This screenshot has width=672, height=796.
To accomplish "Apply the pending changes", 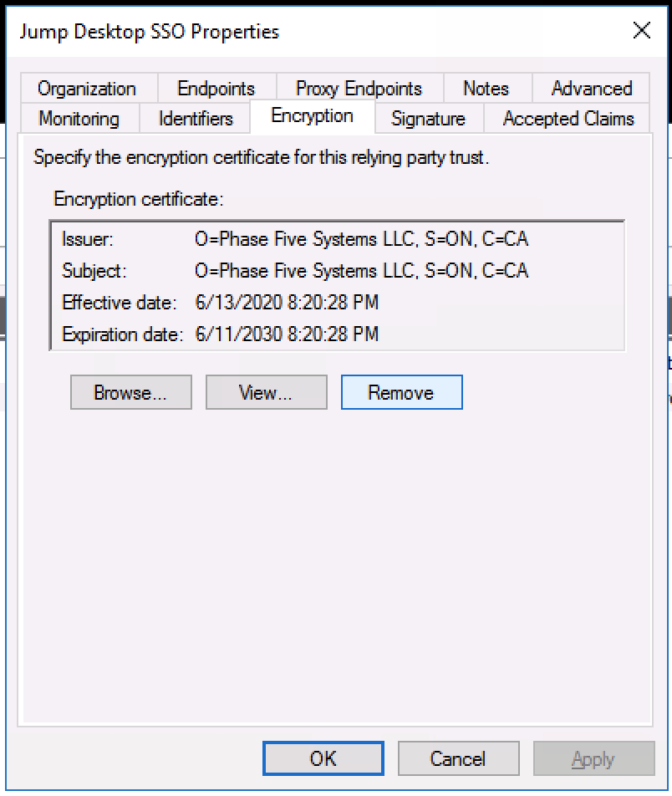I will [x=593, y=759].
